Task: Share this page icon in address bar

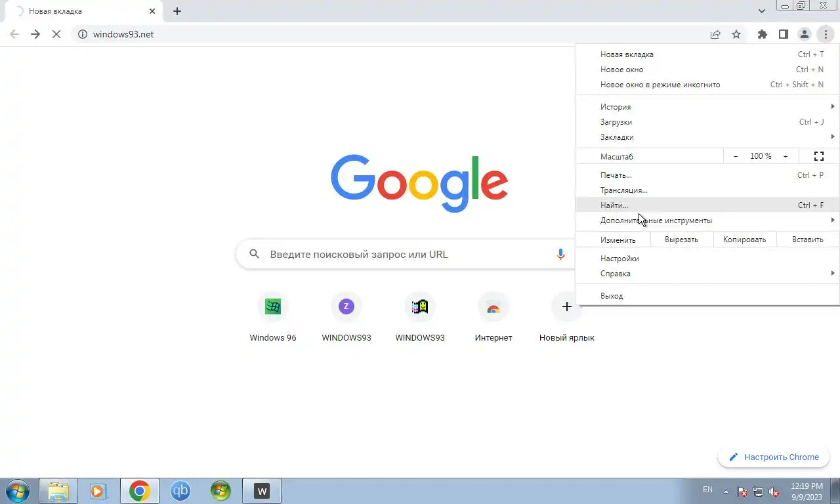Action: click(715, 34)
